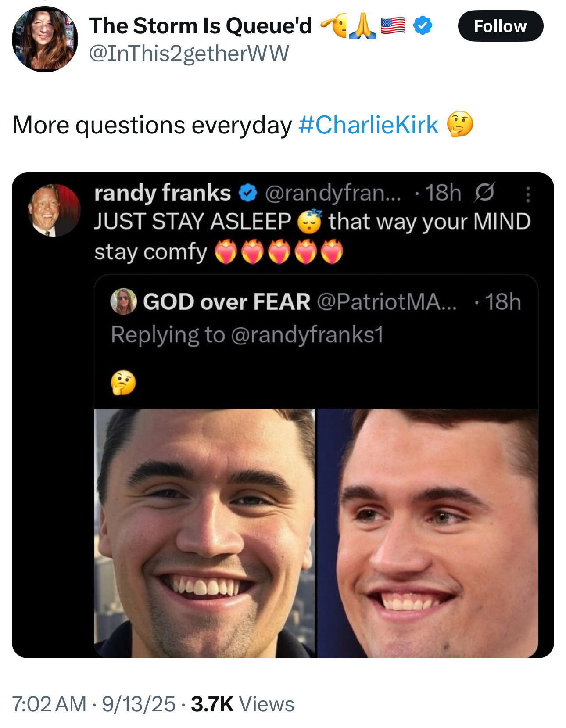
Task: Click the Follow button
Action: click(x=500, y=26)
